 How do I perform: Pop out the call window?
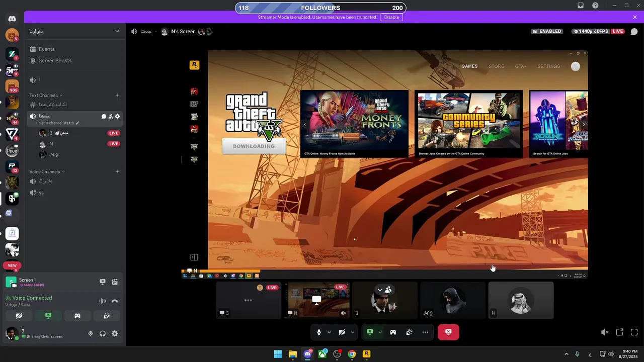pos(620,332)
